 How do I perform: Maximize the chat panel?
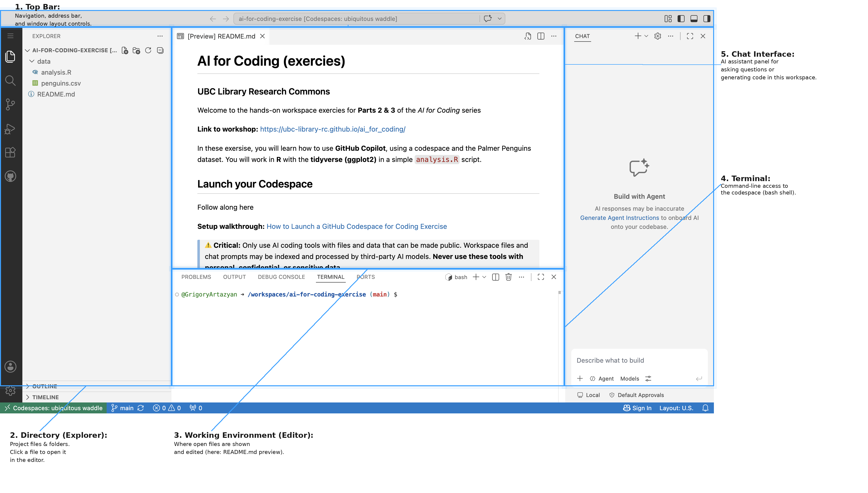690,36
